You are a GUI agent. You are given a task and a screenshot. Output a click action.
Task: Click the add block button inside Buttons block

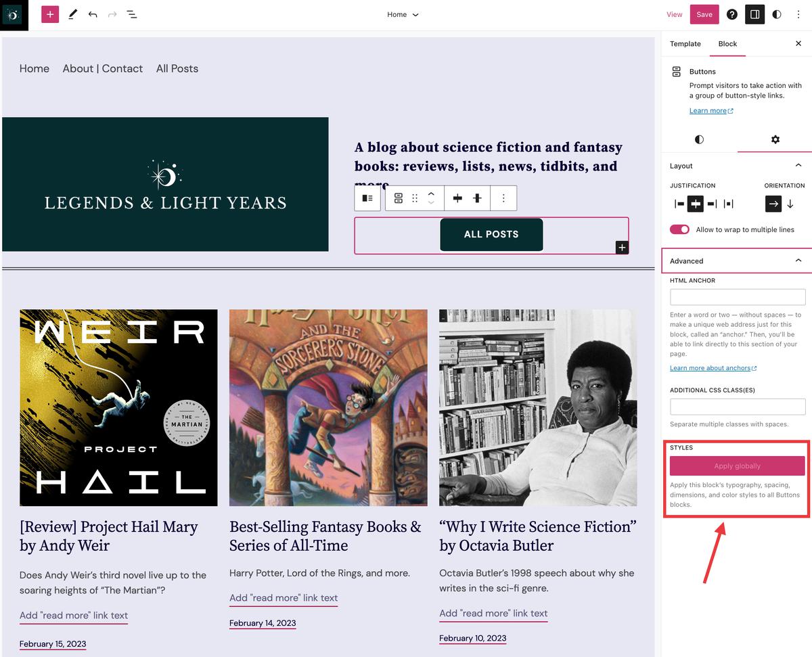coord(622,248)
